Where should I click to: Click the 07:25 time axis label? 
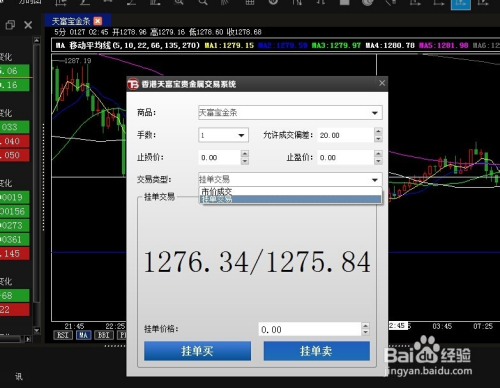tap(483, 326)
